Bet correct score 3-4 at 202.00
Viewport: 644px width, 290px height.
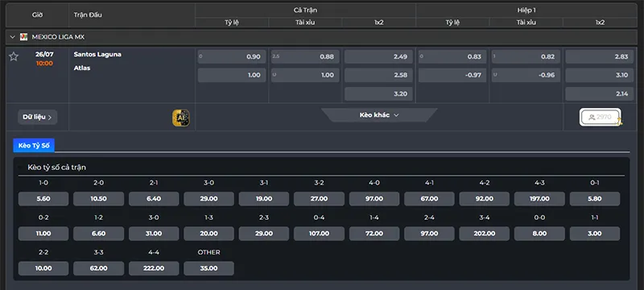485,234
